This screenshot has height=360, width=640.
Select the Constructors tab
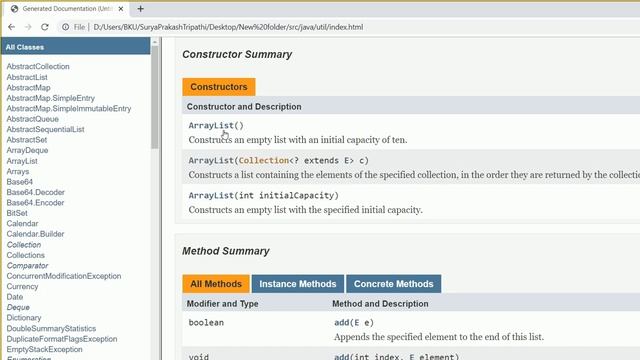click(219, 87)
